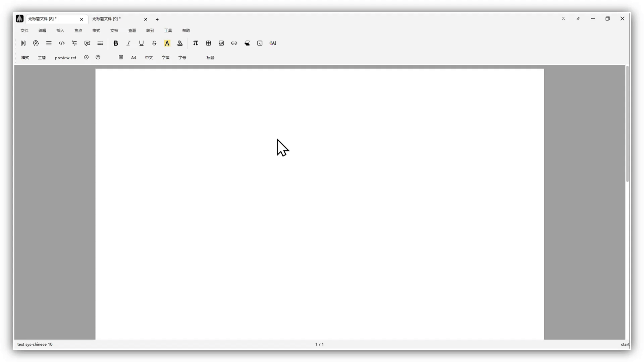Click the heading H toolbar icon

point(23,43)
